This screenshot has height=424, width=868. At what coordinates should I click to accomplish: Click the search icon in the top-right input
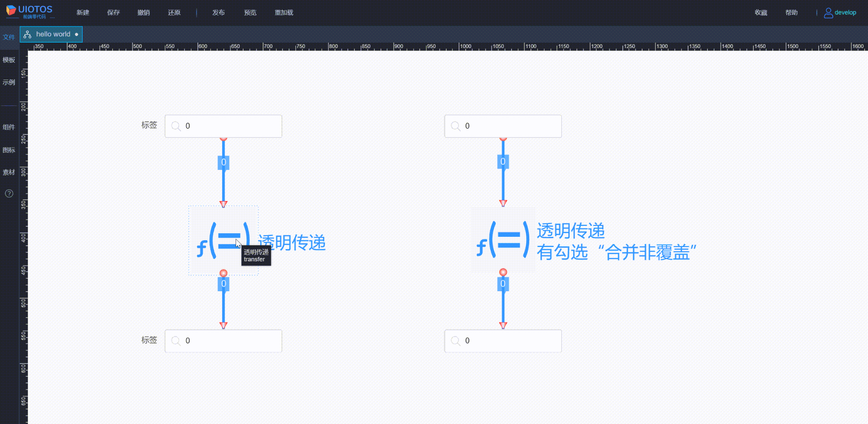455,126
